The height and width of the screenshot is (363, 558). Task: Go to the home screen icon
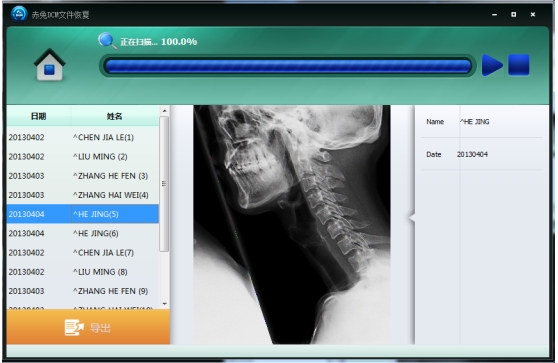[49, 65]
